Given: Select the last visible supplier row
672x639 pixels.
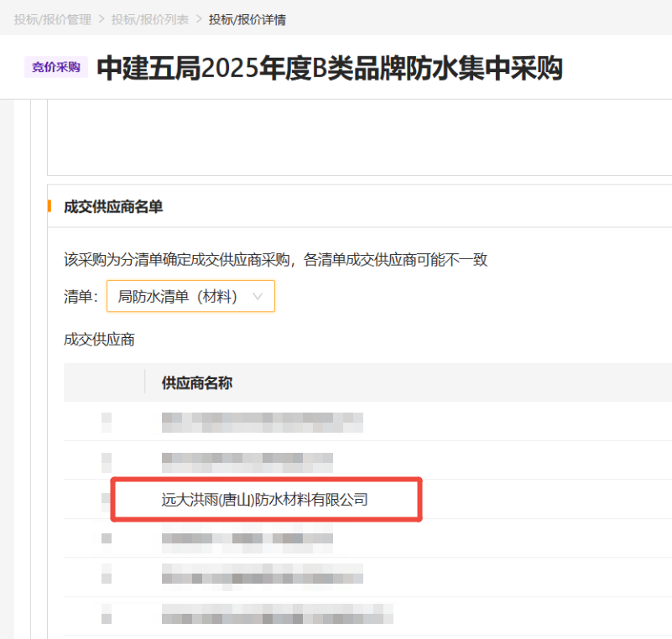Looking at the screenshot, I should [x=277, y=615].
